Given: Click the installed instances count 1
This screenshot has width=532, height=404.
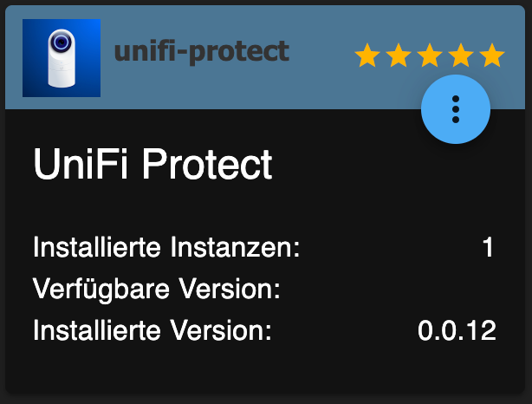Looking at the screenshot, I should click(x=488, y=247).
